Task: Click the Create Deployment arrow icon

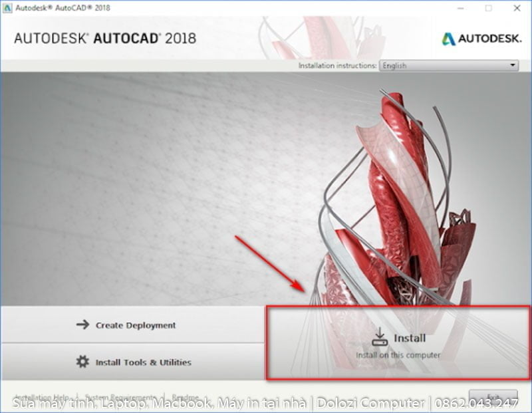Action: coord(82,325)
